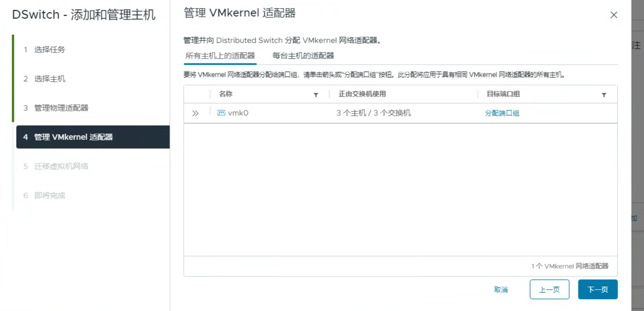This screenshot has height=311, width=644.
Task: Click the target port group (目标端口组) column header
Action: pos(503,94)
